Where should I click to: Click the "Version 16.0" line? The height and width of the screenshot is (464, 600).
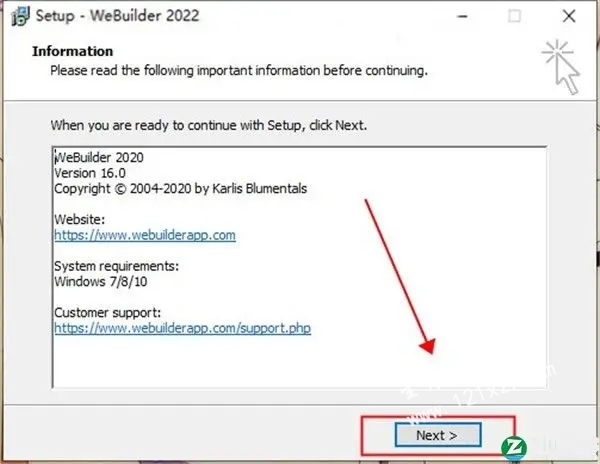click(90, 173)
